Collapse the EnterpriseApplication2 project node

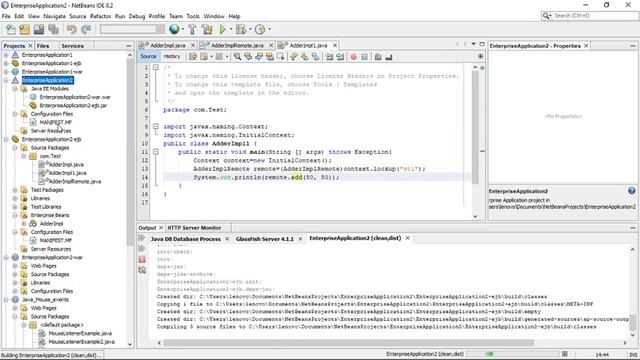6,80
